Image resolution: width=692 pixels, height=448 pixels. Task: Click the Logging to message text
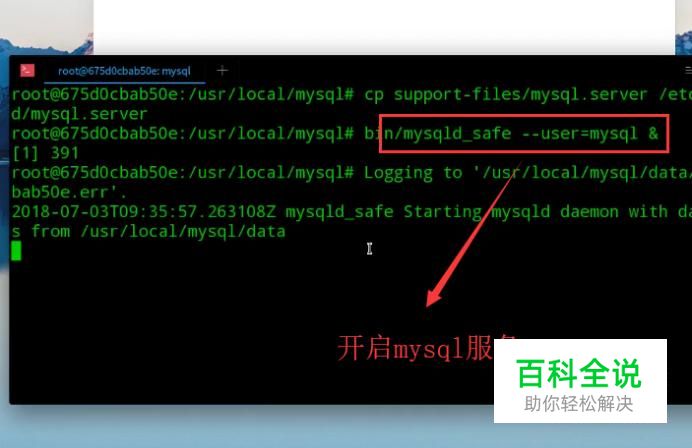(x=413, y=173)
